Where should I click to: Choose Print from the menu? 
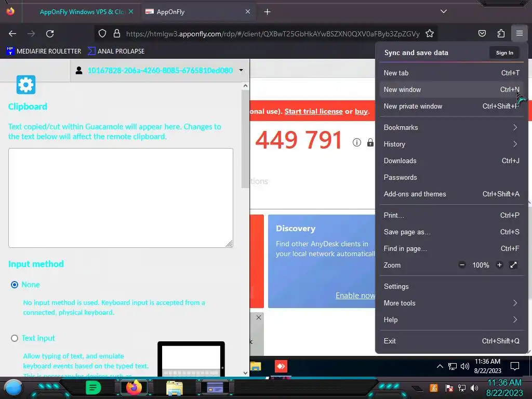(x=451, y=216)
